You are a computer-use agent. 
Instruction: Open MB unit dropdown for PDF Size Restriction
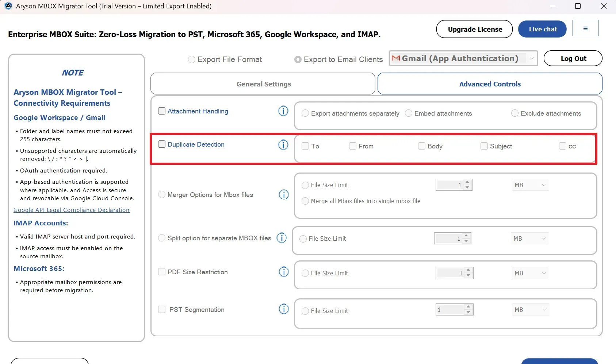pos(530,273)
